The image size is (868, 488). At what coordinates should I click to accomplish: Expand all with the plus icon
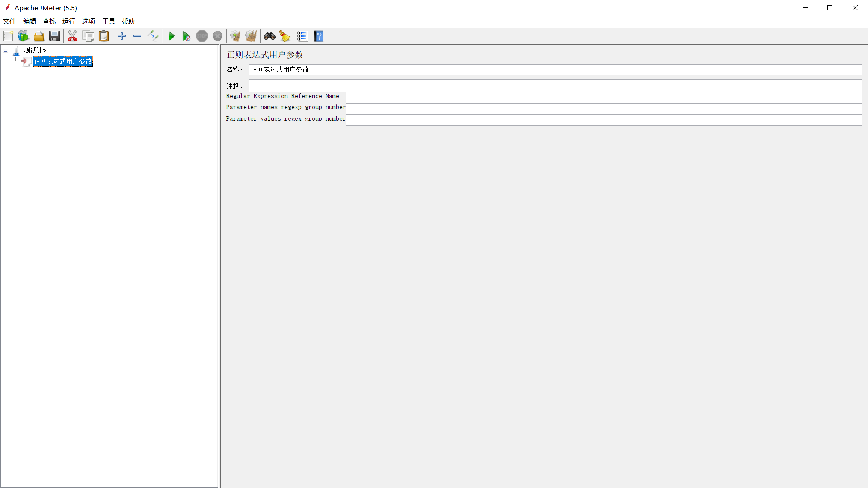[122, 36]
